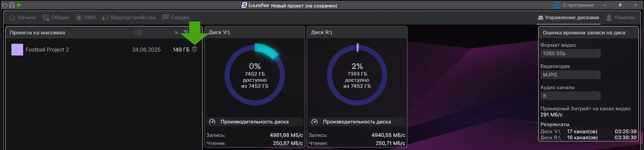
Task: Delete Football Project 2 with trash icon
Action: point(195,49)
